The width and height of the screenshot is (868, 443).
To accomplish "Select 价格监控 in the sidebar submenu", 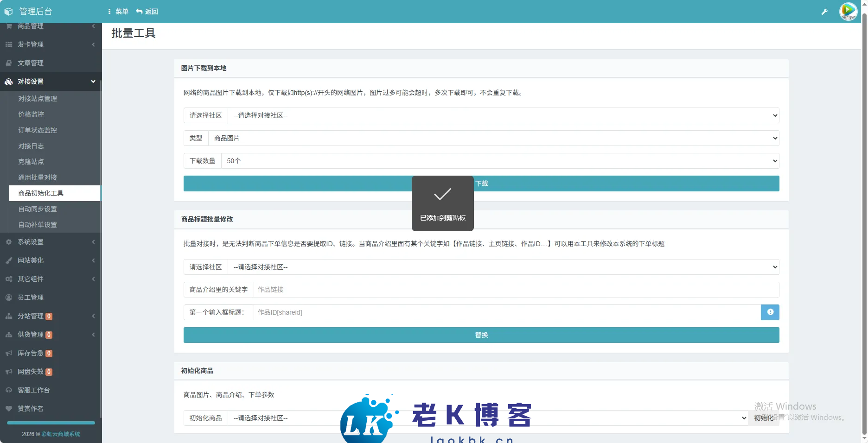I will [31, 114].
